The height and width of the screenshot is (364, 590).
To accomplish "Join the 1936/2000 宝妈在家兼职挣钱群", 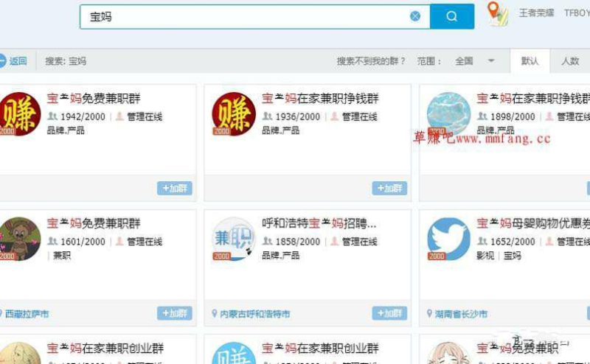I will click(x=389, y=188).
